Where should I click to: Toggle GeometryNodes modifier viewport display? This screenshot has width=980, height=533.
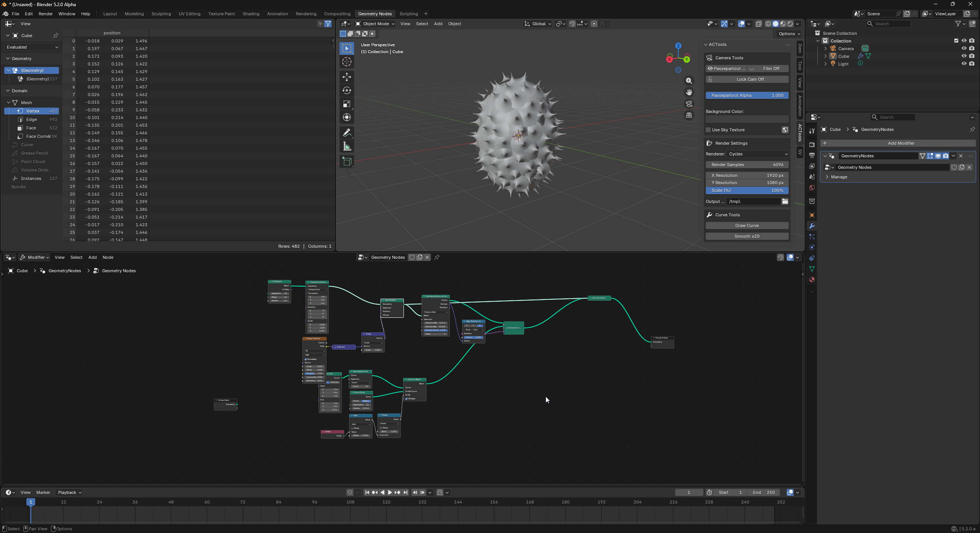tap(938, 156)
